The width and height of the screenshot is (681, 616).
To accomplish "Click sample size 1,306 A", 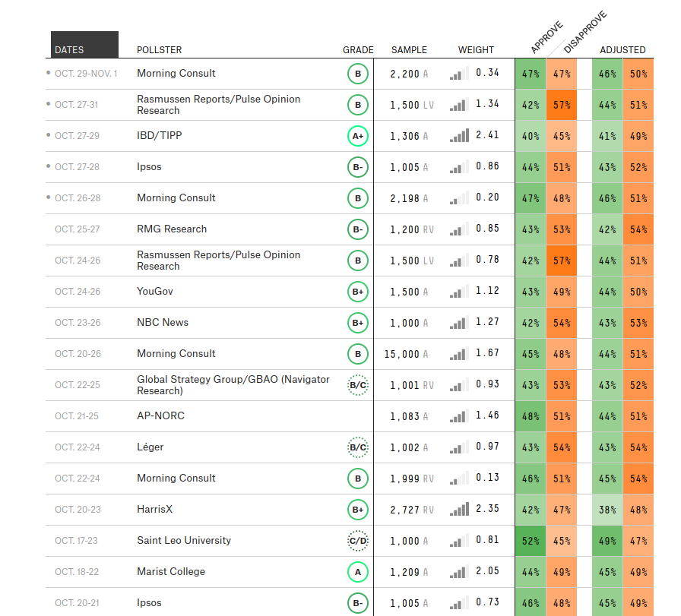I will coord(409,136).
